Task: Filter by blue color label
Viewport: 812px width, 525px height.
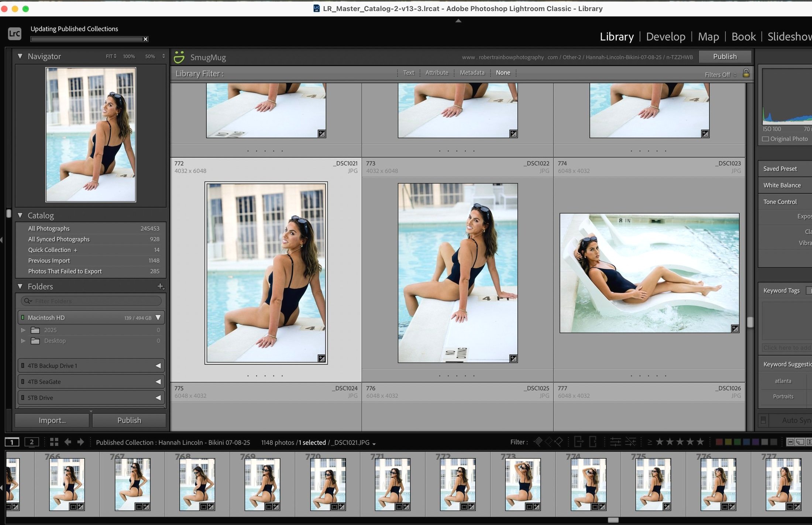Action: coord(746,442)
